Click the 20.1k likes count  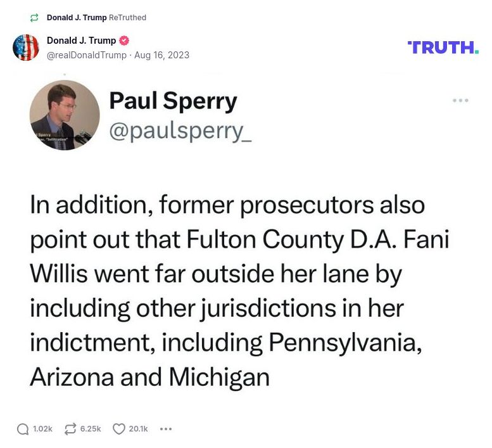click(138, 429)
